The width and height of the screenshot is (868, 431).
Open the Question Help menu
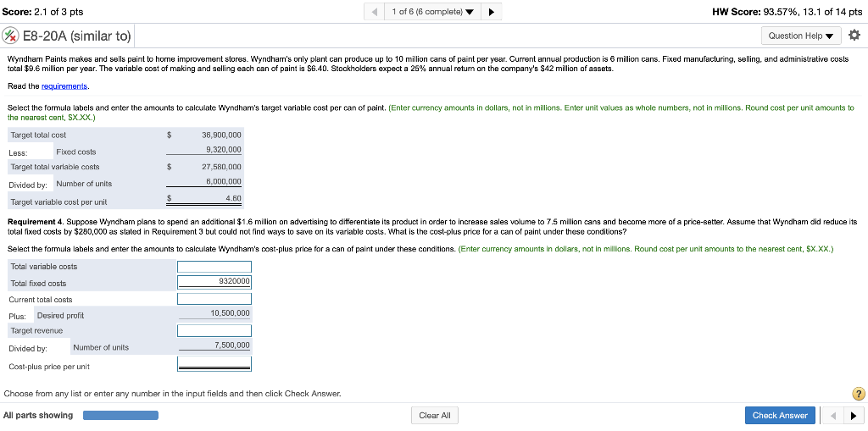tap(800, 36)
